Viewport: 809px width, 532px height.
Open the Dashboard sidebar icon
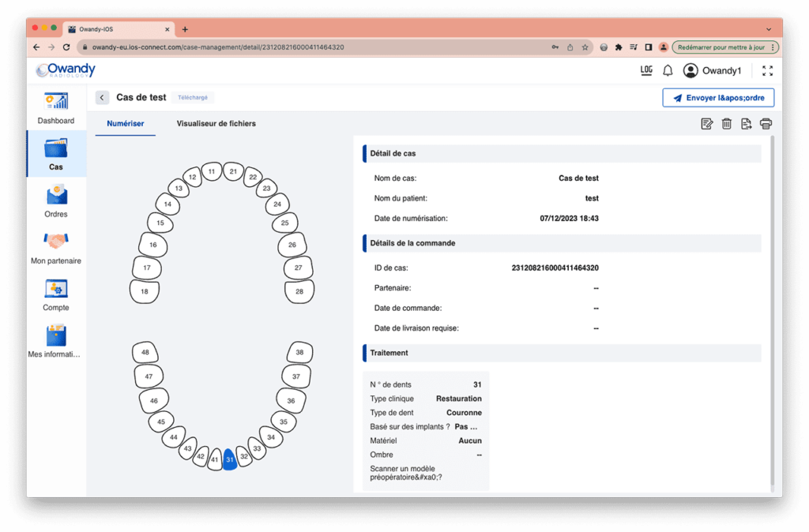(56, 101)
